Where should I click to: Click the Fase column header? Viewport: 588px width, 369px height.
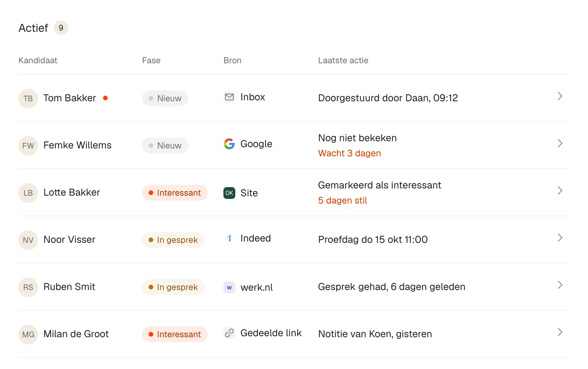[151, 60]
